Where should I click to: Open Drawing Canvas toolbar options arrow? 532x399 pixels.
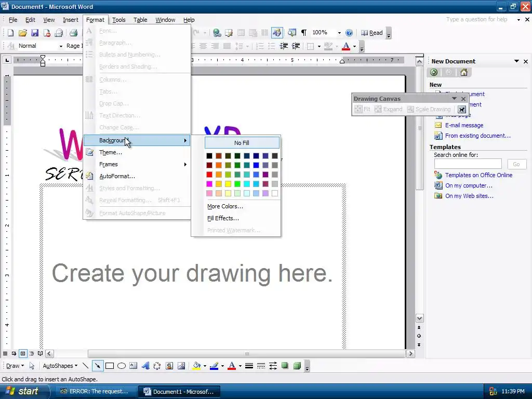coord(454,98)
